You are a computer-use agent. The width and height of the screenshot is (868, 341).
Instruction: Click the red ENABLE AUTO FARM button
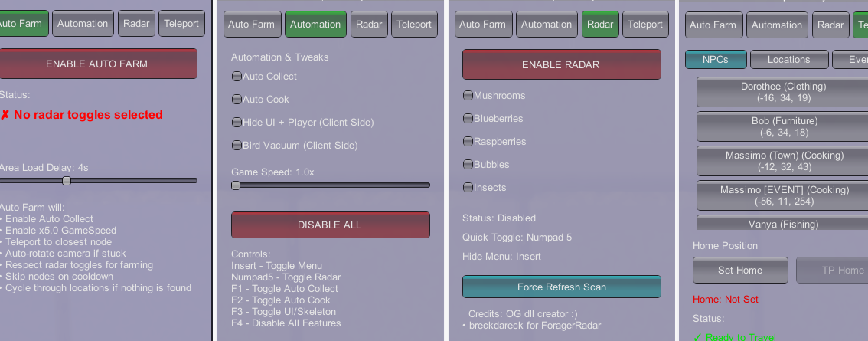tap(96, 64)
